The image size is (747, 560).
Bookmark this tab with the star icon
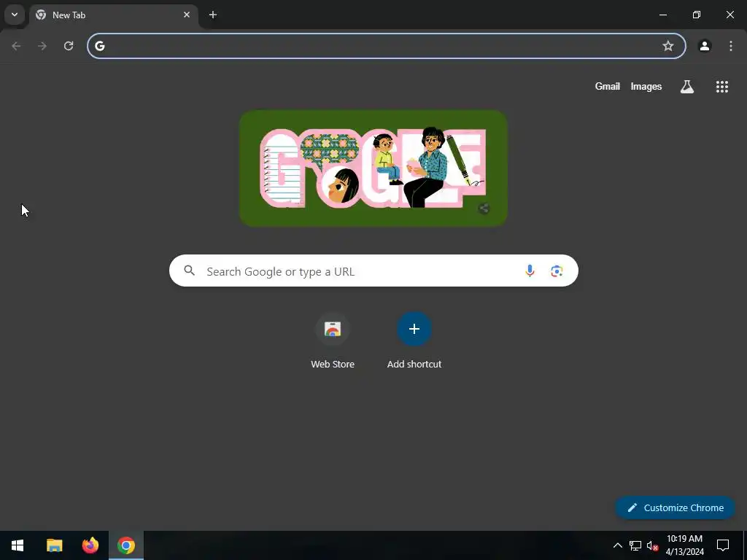click(668, 46)
